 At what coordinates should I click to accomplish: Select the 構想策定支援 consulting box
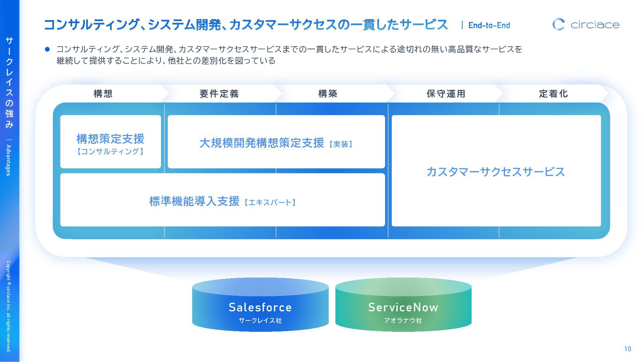(111, 142)
